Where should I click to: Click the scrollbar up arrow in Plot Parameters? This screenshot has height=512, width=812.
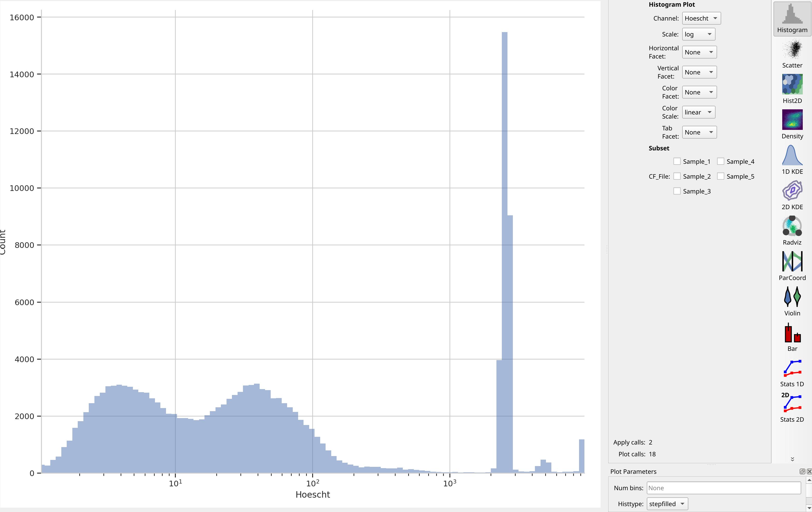pyautogui.click(x=809, y=480)
